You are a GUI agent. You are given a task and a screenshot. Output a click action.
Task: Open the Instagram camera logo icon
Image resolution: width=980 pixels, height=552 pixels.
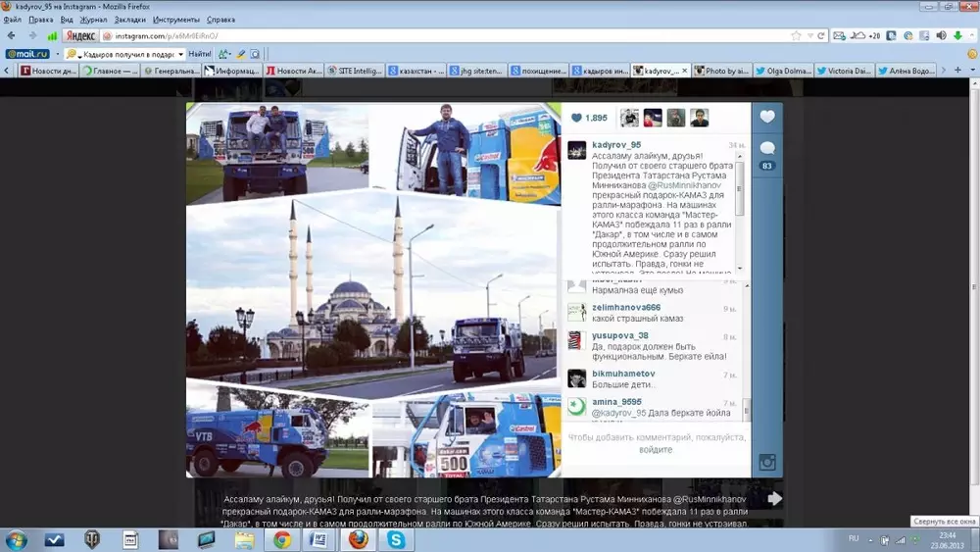(x=767, y=463)
